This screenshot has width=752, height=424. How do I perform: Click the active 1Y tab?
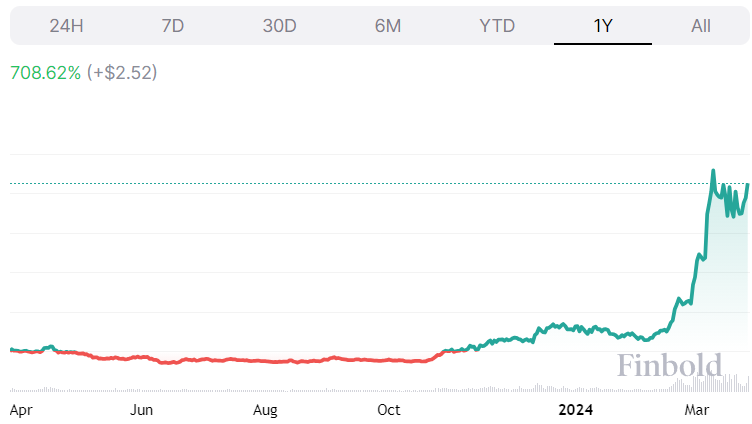(x=603, y=26)
